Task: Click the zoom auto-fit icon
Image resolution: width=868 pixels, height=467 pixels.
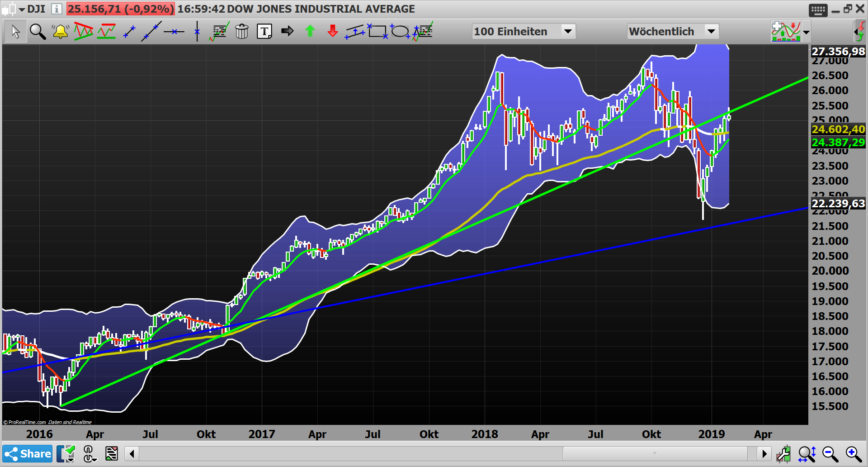Action: click(x=807, y=453)
